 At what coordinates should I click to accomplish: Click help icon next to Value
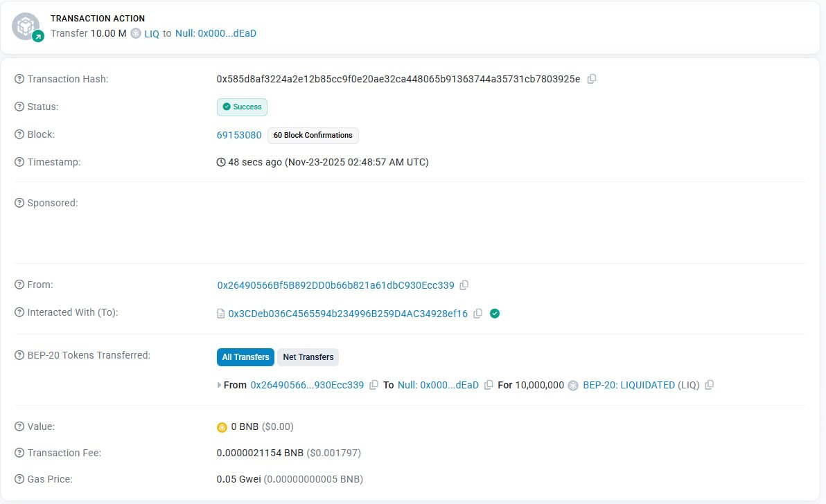tap(19, 426)
